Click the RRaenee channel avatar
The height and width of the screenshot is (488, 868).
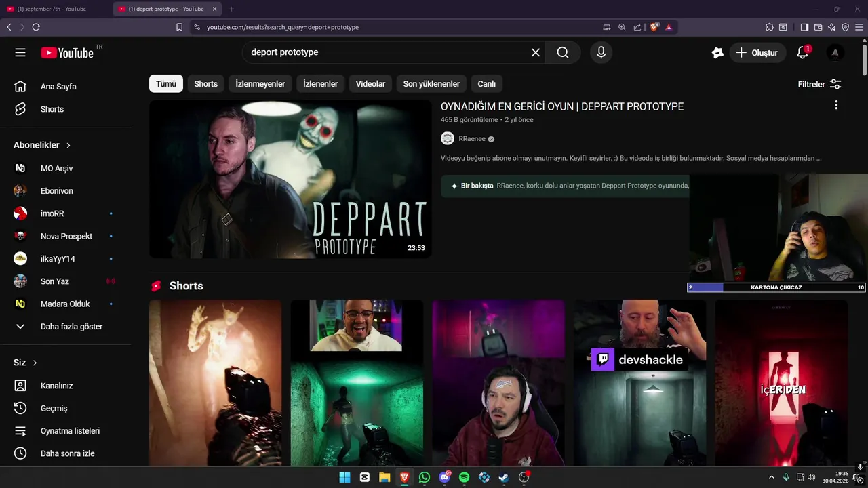click(448, 138)
